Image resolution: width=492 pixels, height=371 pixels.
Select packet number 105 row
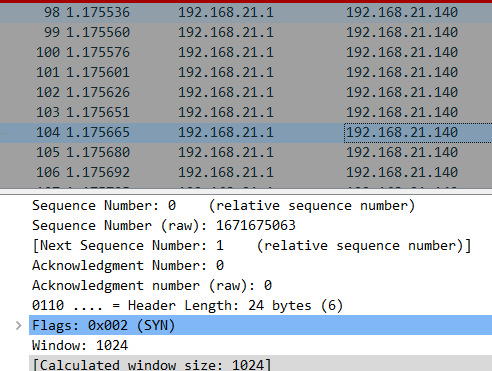pyautogui.click(x=246, y=152)
